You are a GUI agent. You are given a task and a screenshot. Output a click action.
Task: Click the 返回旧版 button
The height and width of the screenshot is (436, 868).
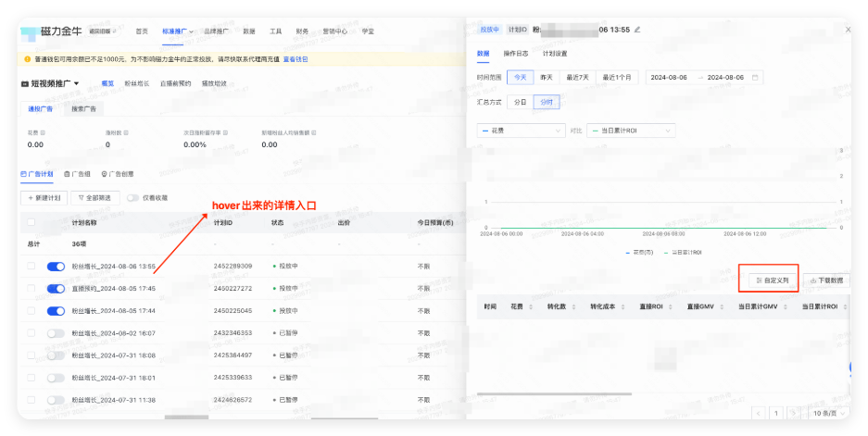103,31
